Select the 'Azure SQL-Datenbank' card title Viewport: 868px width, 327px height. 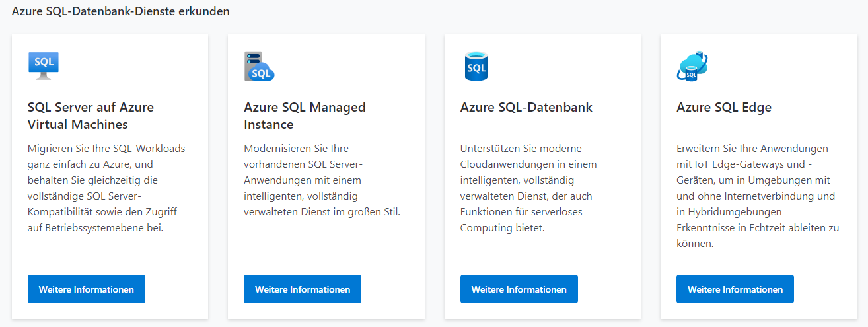526,107
